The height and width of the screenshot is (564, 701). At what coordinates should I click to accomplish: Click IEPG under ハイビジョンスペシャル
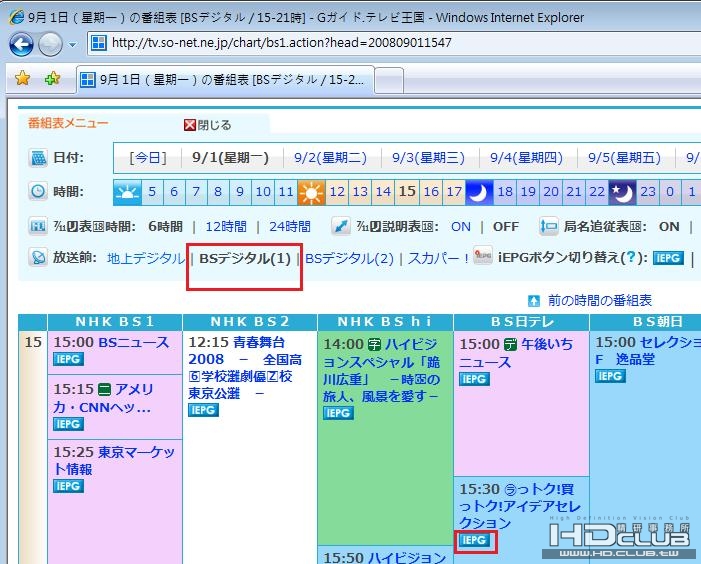point(338,413)
